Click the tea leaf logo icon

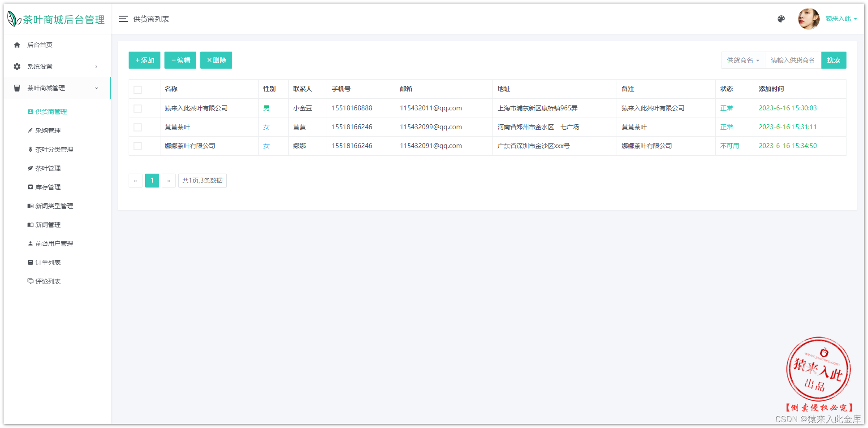12,18
